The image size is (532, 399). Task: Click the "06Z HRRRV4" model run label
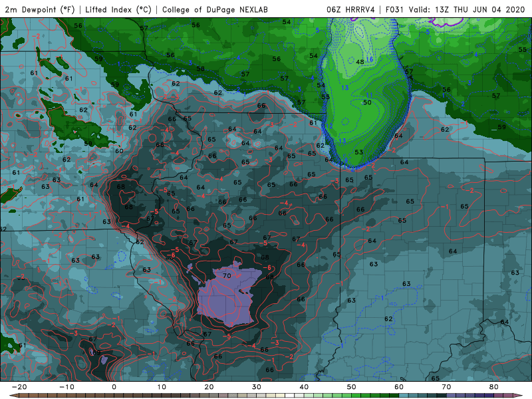click(x=350, y=9)
